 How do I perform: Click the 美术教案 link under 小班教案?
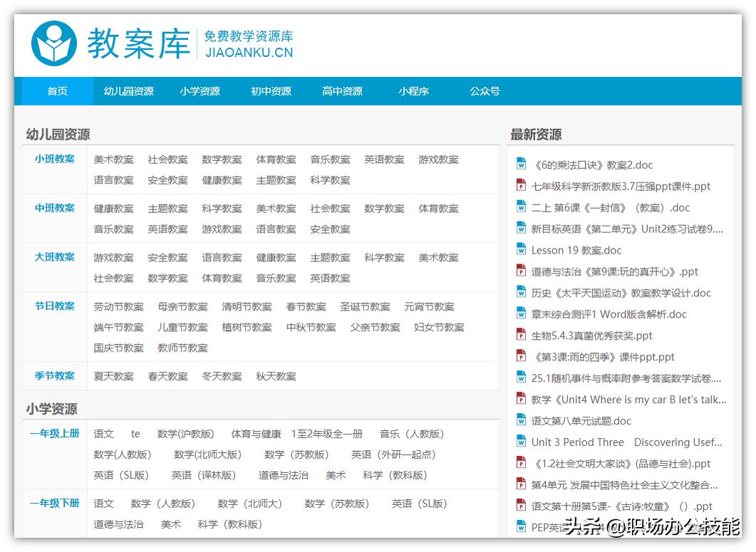pyautogui.click(x=113, y=160)
